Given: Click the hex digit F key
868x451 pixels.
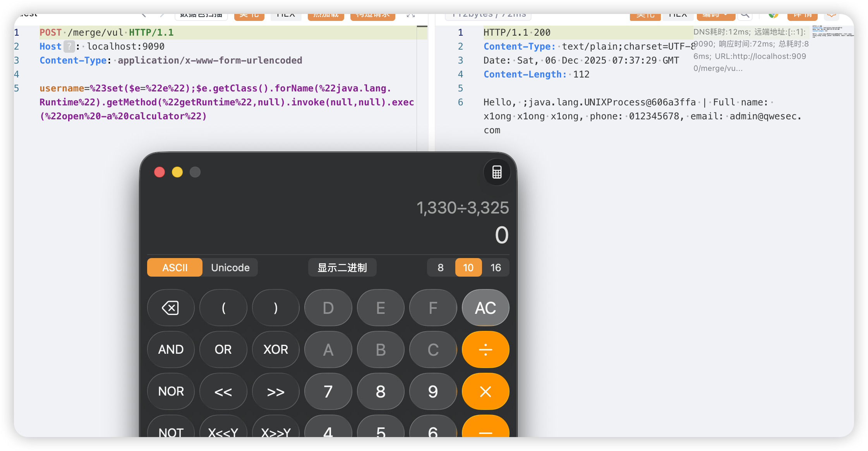Looking at the screenshot, I should (433, 308).
